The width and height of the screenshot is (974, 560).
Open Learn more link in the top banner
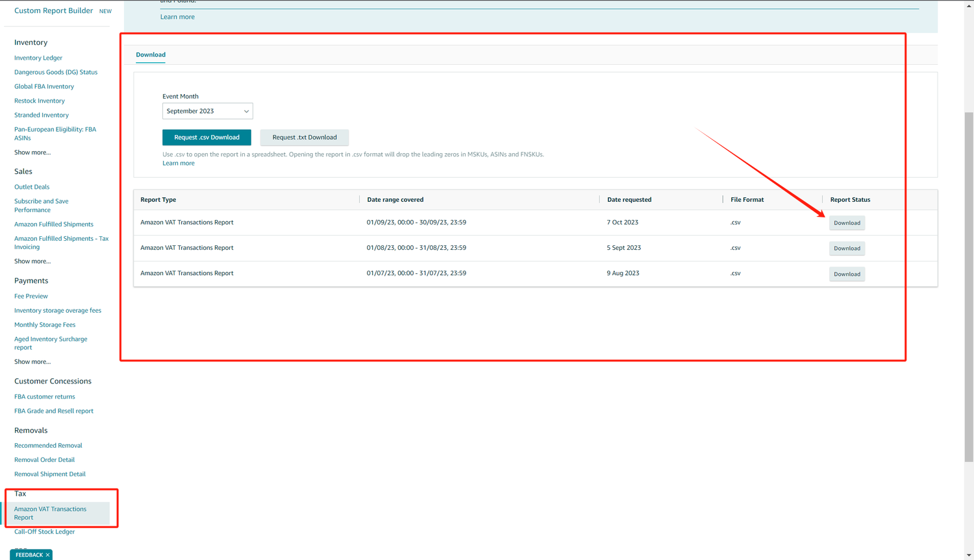[177, 17]
